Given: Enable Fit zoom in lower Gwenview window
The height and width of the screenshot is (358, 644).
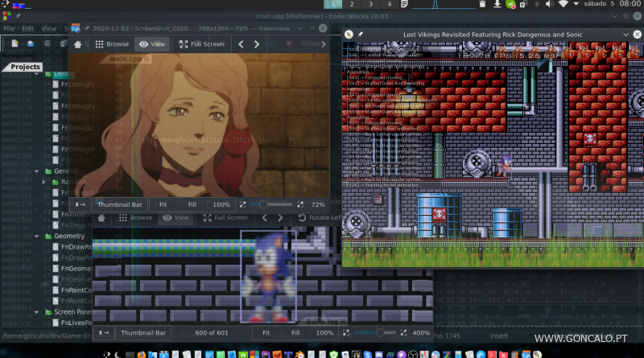Looking at the screenshot, I should click(265, 332).
